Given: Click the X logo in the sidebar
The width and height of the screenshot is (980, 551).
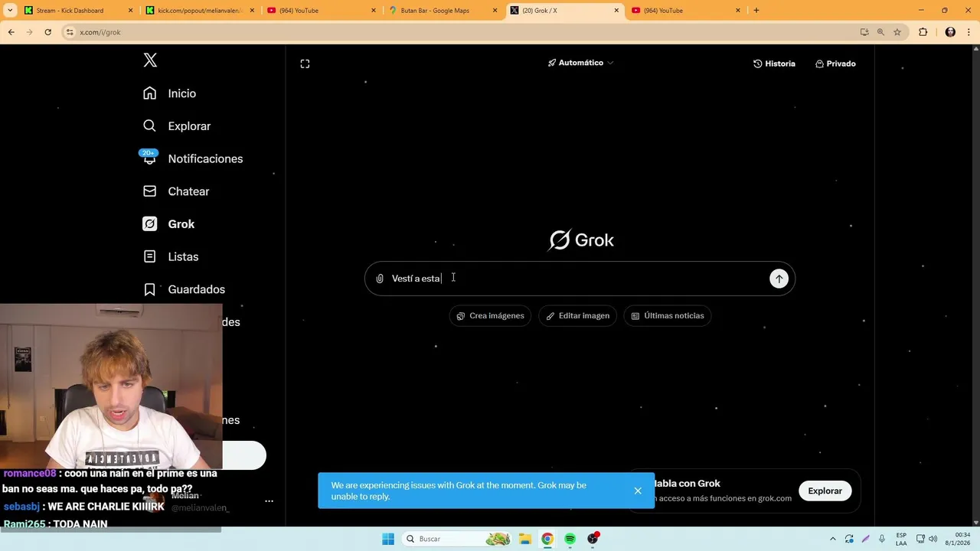Looking at the screenshot, I should pos(150,60).
